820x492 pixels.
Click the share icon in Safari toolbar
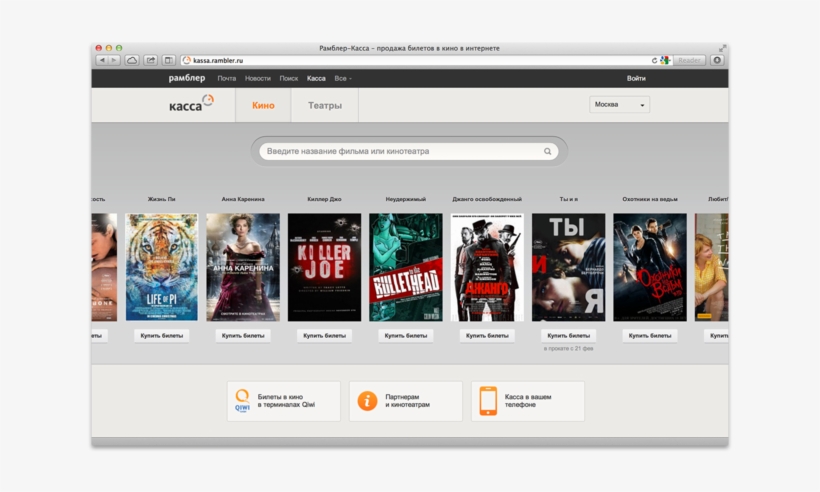[151, 61]
